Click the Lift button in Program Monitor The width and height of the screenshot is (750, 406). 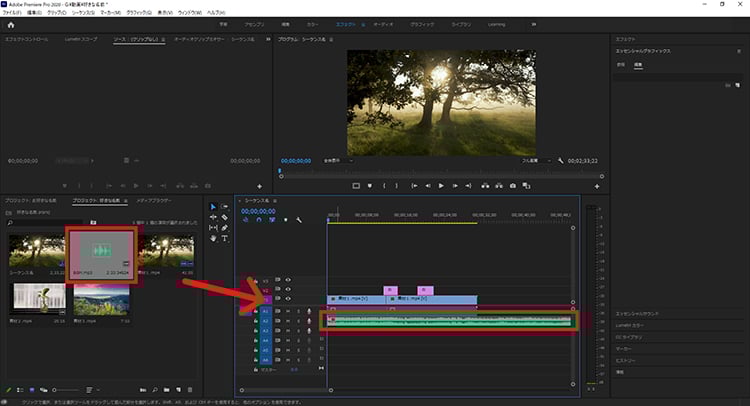pyautogui.click(x=485, y=186)
